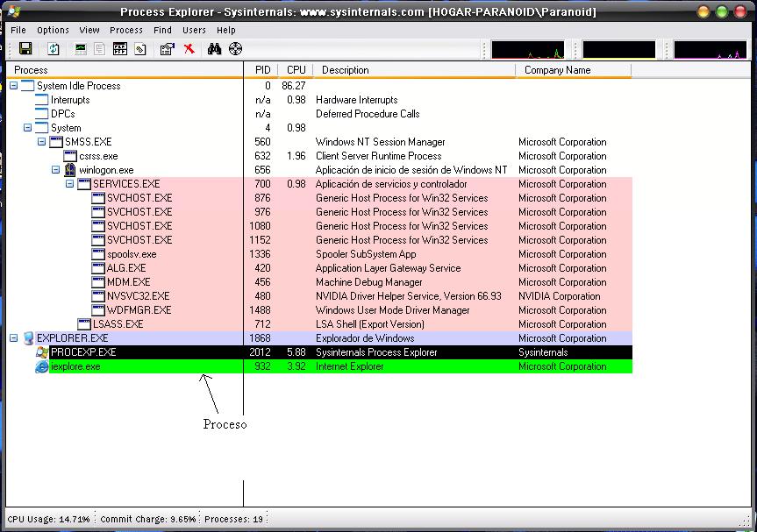The height and width of the screenshot is (532, 757).
Task: Click the CPU usage history mini graph
Action: [x=527, y=50]
